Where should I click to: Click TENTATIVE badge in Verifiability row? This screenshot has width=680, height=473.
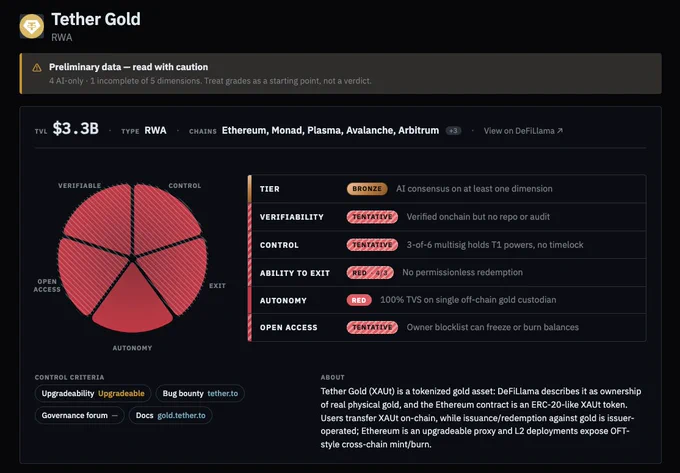point(372,217)
